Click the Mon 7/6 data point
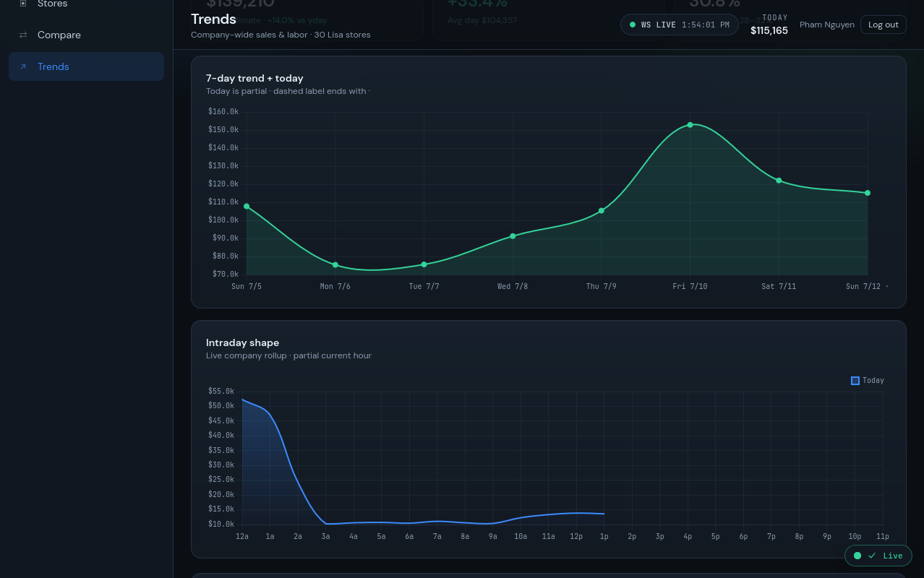The height and width of the screenshot is (578, 924). click(x=335, y=265)
